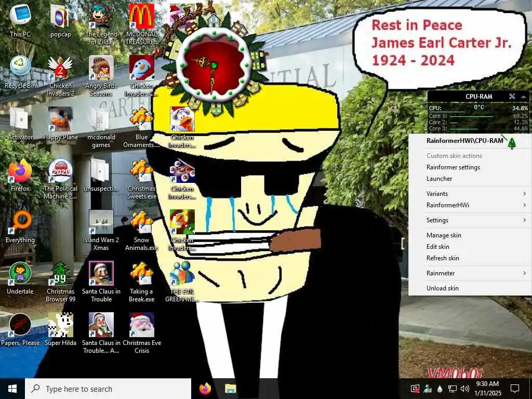Open the This PC desktop icon
The height and width of the screenshot is (399, 532).
pyautogui.click(x=20, y=20)
